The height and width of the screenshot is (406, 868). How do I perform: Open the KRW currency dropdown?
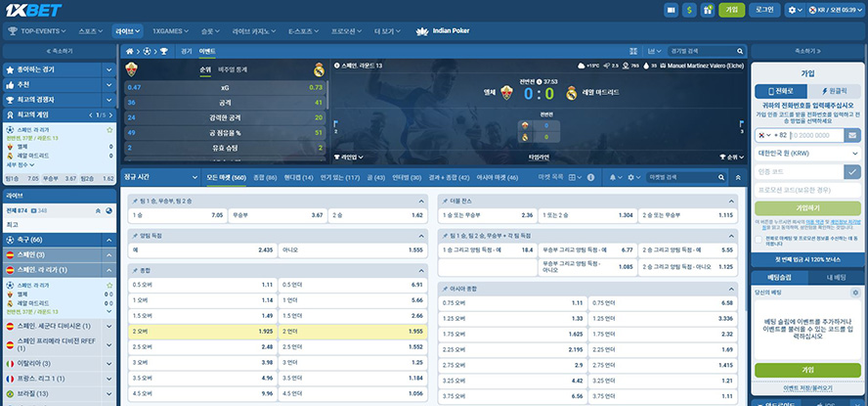807,154
